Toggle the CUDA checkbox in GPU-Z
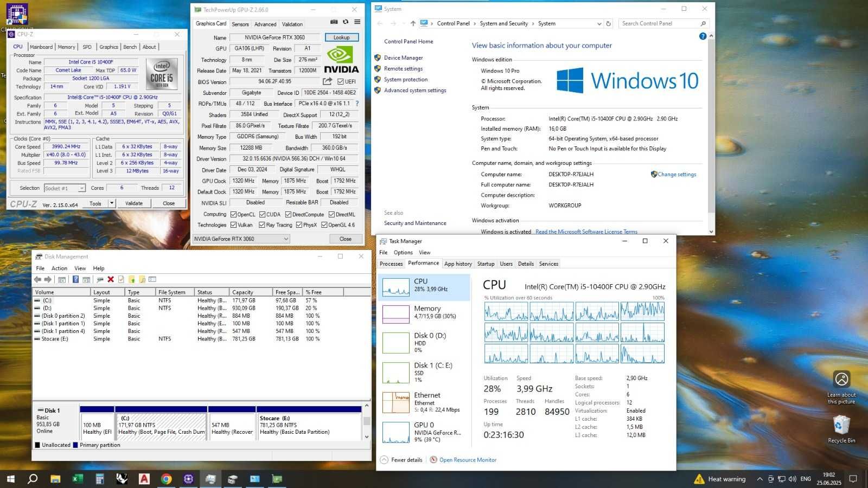Screen dimensions: 868x488 [x=262, y=215]
